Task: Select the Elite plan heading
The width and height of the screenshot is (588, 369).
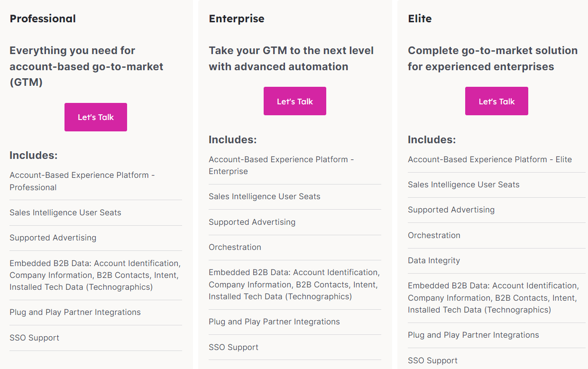Action: click(x=420, y=19)
